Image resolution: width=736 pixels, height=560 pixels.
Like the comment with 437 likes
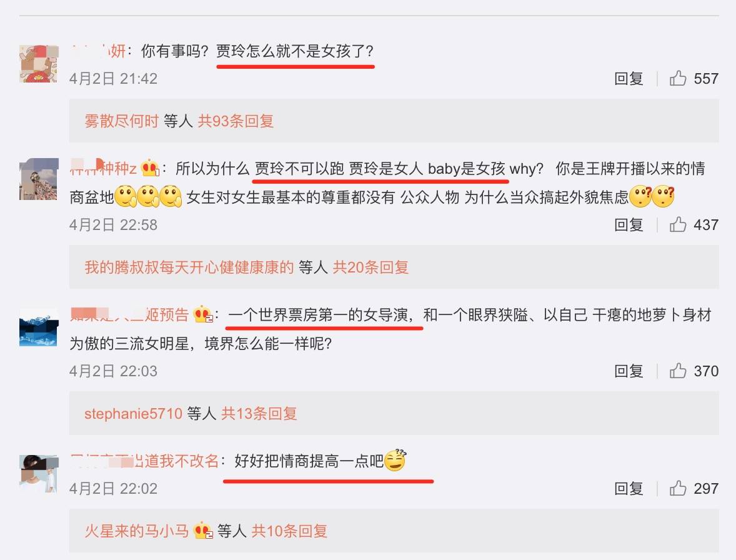point(678,225)
